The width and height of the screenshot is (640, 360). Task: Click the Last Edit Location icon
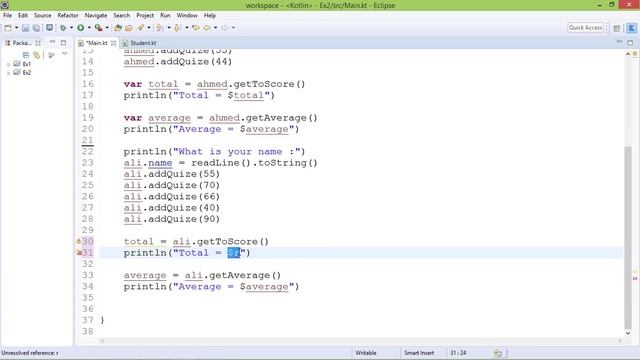pyautogui.click(x=196, y=28)
